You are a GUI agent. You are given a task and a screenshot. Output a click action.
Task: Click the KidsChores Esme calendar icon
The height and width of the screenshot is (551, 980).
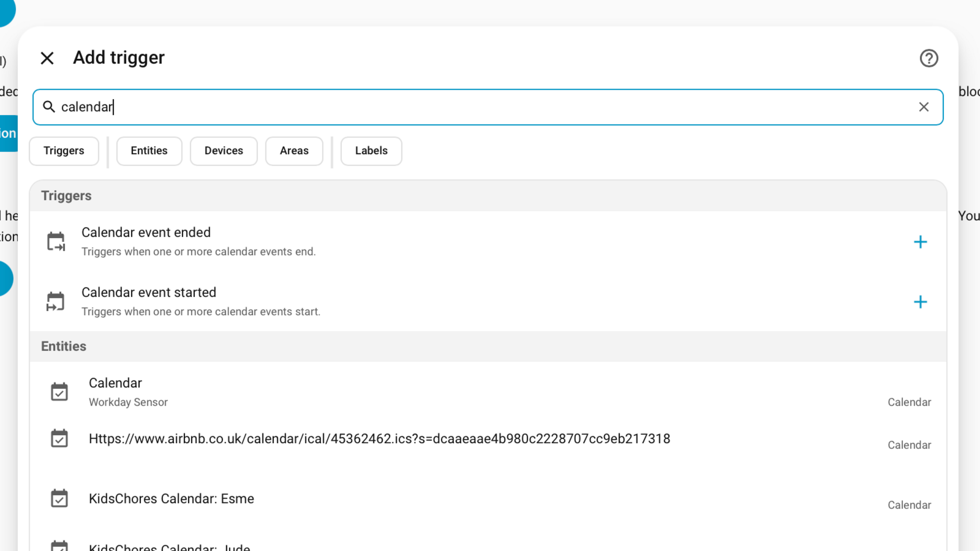coord(59,498)
